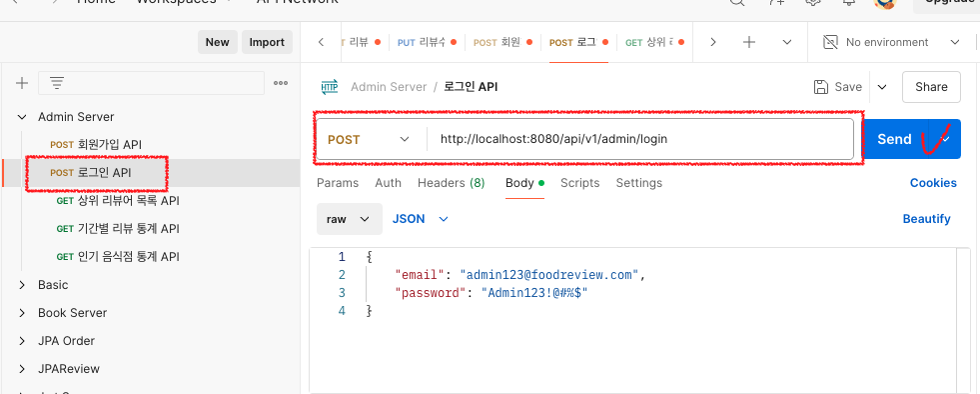Open the POST 회원가입 API request

point(96,144)
